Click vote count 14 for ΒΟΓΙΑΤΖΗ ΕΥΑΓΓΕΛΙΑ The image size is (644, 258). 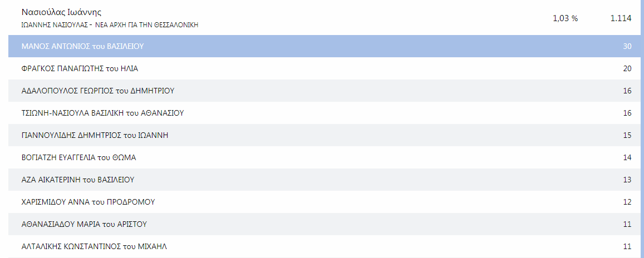tap(627, 157)
